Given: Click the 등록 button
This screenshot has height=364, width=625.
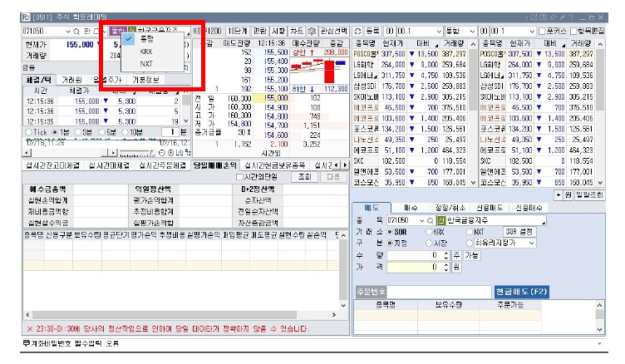Looking at the screenshot, I should [x=372, y=31].
